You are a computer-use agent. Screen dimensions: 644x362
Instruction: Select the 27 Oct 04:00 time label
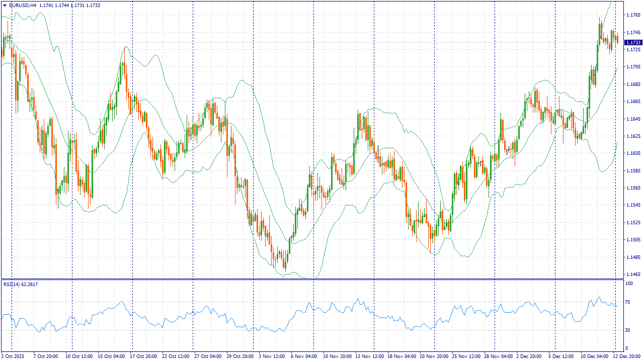[x=208, y=356]
